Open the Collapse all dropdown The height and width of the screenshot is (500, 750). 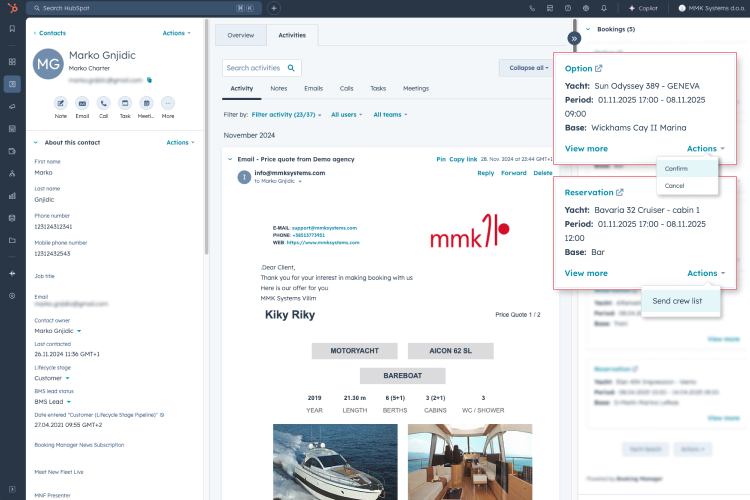tap(528, 68)
